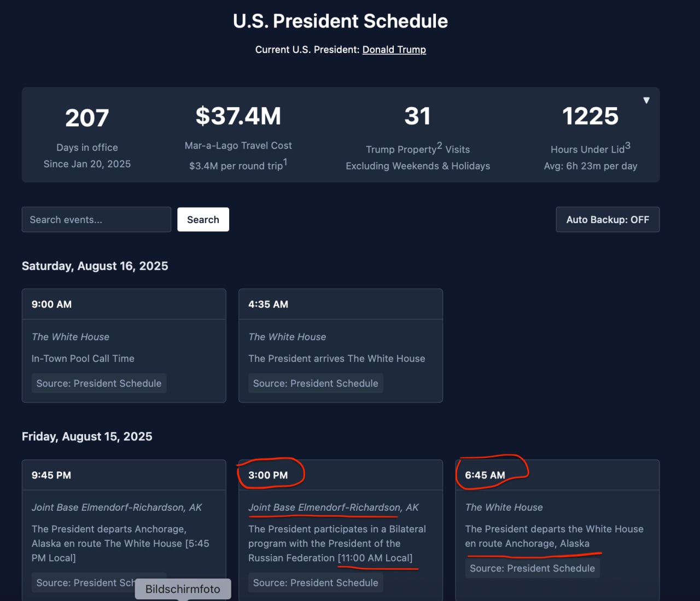Click the Search button
This screenshot has width=700, height=601.
pyautogui.click(x=203, y=220)
